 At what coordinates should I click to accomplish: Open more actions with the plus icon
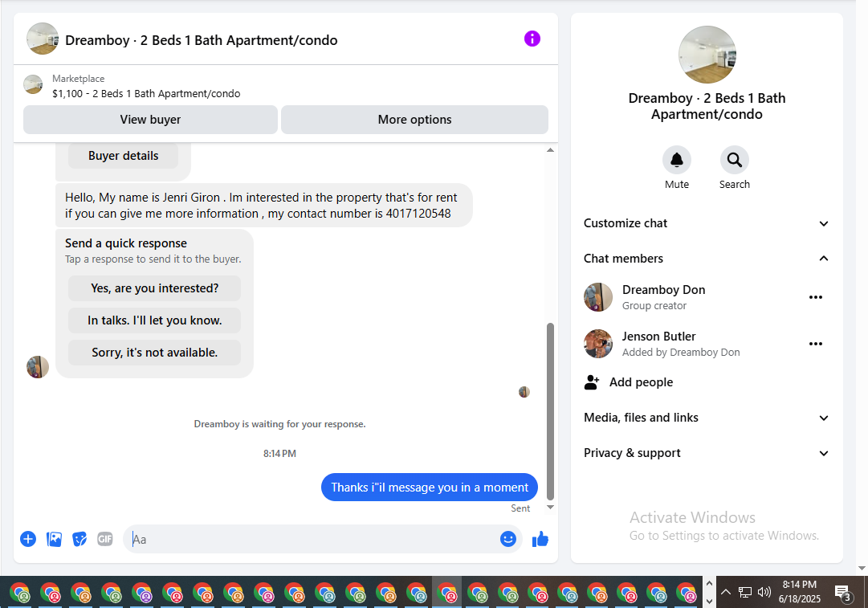point(28,539)
